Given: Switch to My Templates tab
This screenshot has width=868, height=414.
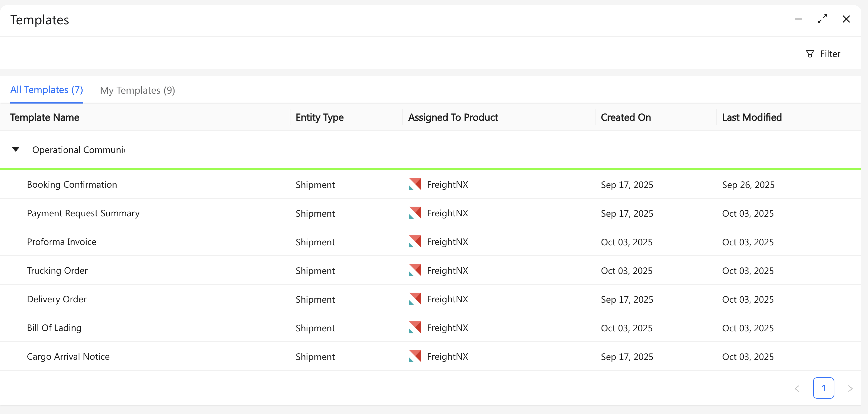Looking at the screenshot, I should pos(138,90).
